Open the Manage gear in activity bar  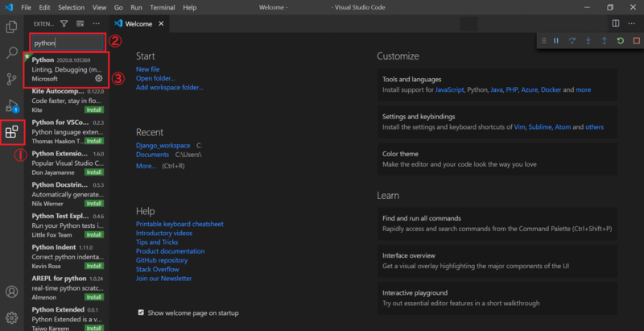tap(11, 317)
